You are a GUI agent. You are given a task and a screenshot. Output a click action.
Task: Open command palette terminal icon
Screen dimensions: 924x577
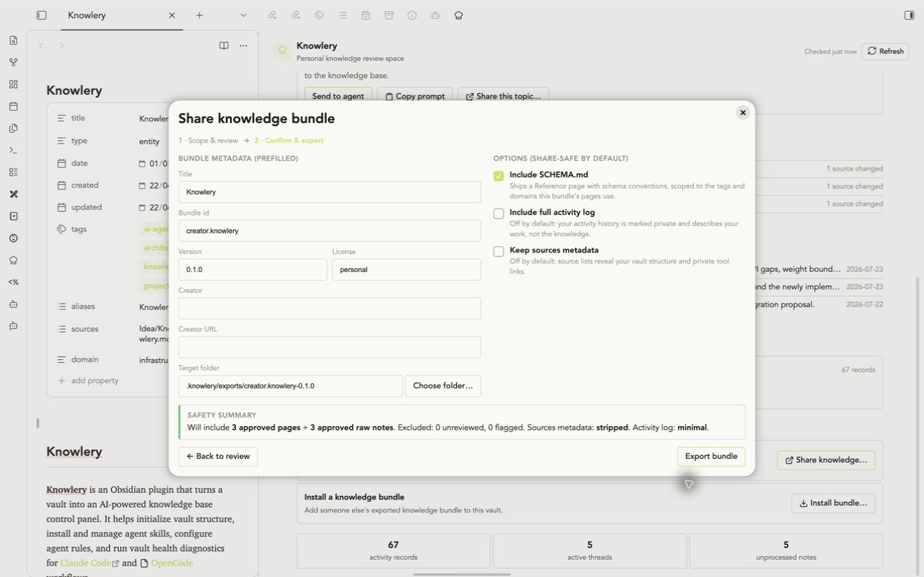coord(14,150)
